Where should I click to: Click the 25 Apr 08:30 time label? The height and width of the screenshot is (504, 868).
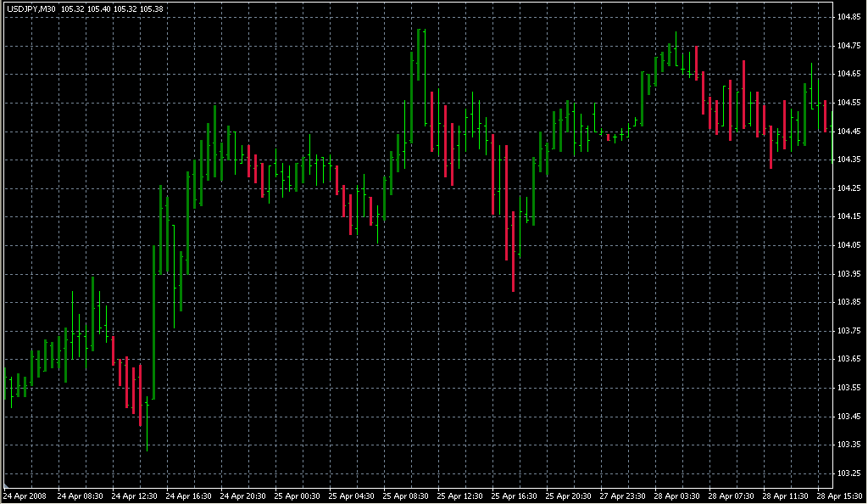click(x=405, y=496)
